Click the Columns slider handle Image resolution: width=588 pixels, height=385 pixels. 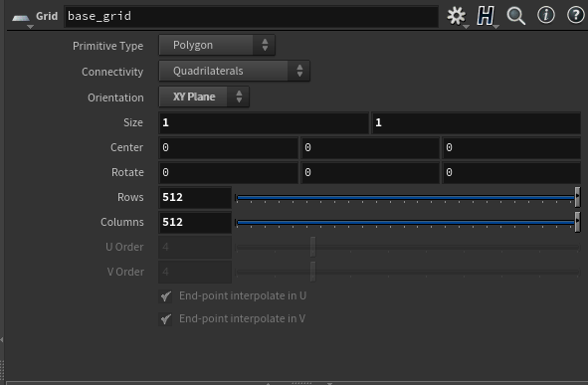tap(577, 222)
